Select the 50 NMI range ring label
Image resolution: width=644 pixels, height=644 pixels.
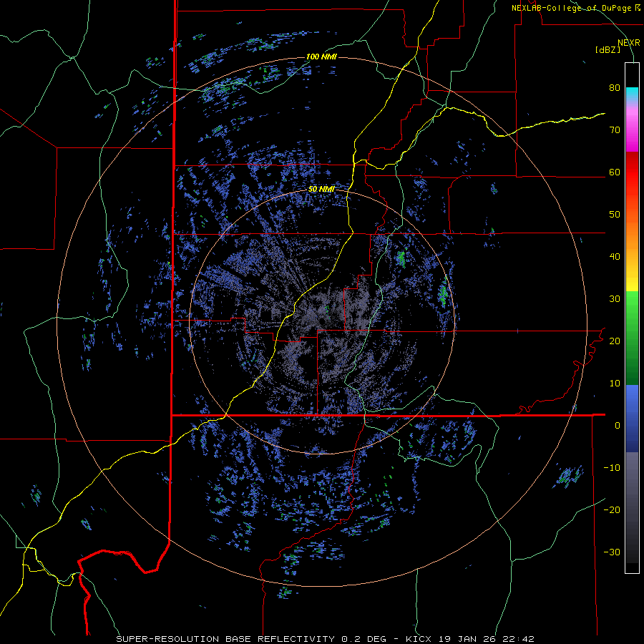point(321,189)
